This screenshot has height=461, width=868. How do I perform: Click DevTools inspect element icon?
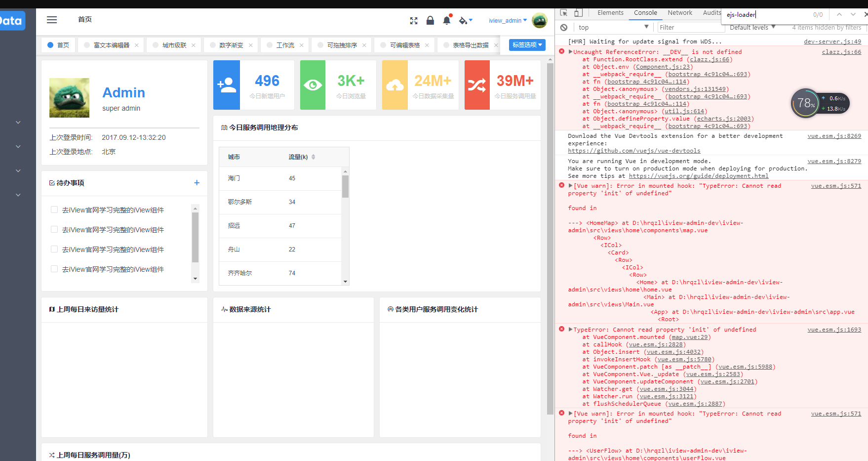[564, 13]
